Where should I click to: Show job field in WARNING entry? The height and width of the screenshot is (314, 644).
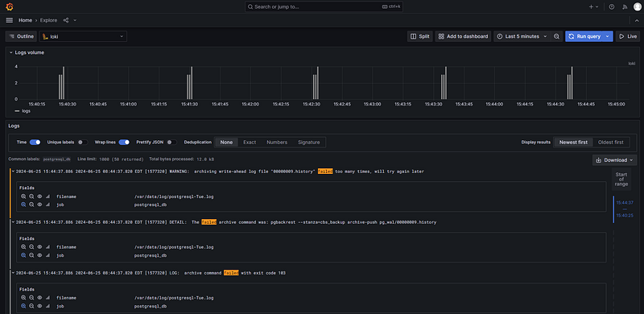(39, 205)
